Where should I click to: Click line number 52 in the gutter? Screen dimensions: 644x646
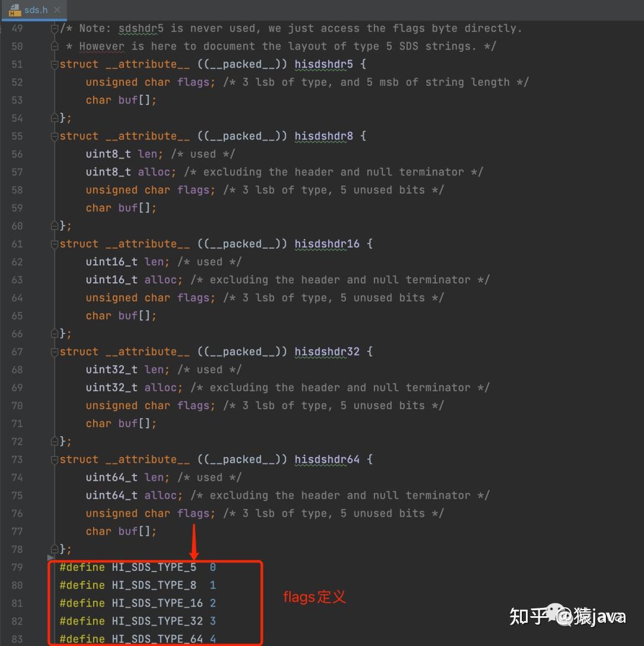[x=17, y=82]
